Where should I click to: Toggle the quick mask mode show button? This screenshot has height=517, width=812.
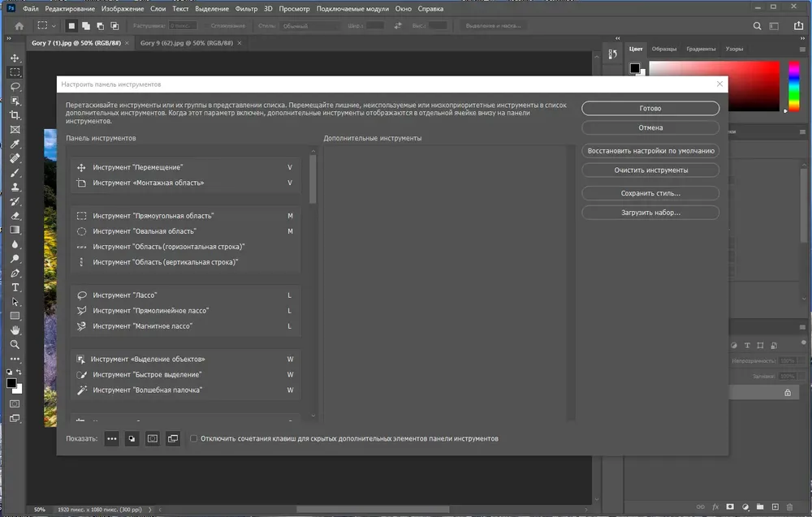point(153,438)
